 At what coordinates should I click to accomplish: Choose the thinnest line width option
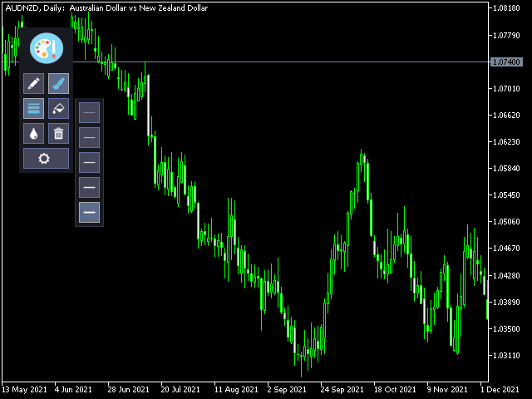coord(89,113)
